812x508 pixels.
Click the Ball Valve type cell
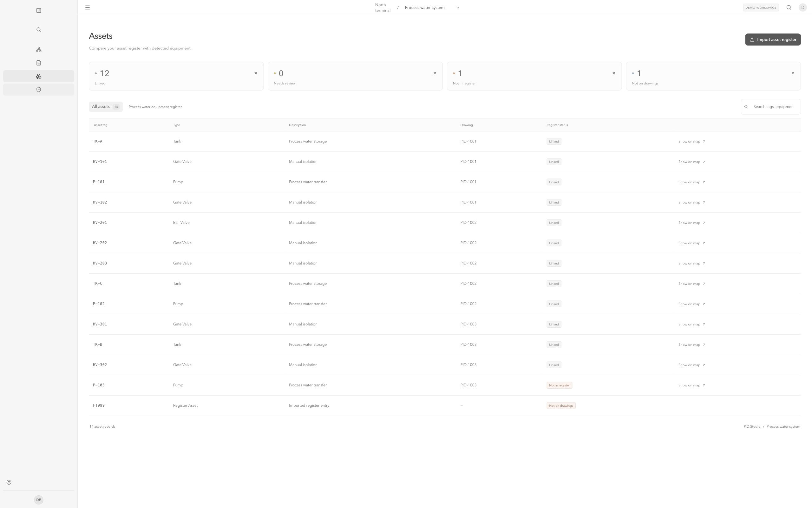point(181,223)
